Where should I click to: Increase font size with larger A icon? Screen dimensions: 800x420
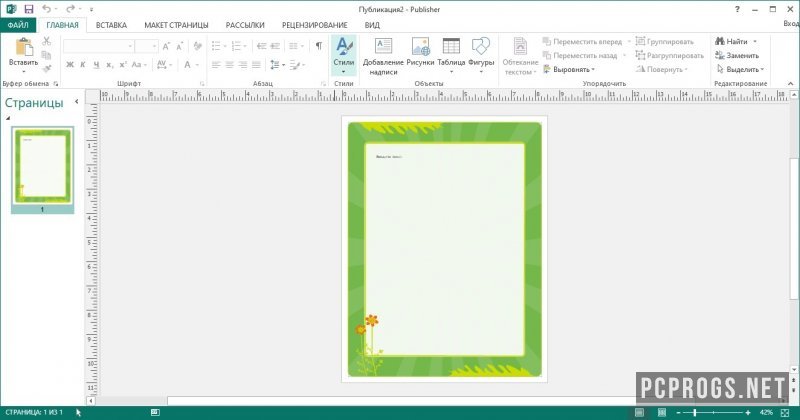[x=166, y=46]
